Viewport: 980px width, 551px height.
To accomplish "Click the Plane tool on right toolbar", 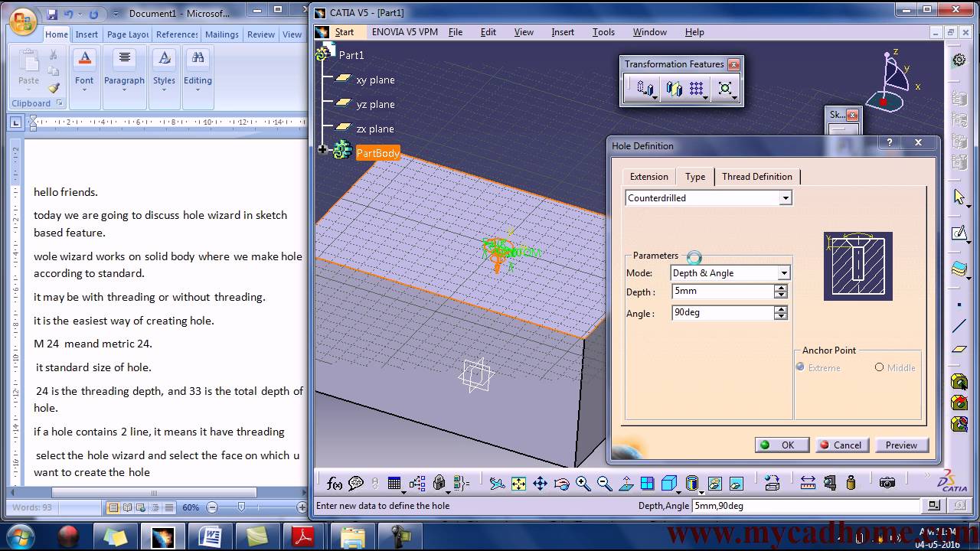I will pos(959,350).
